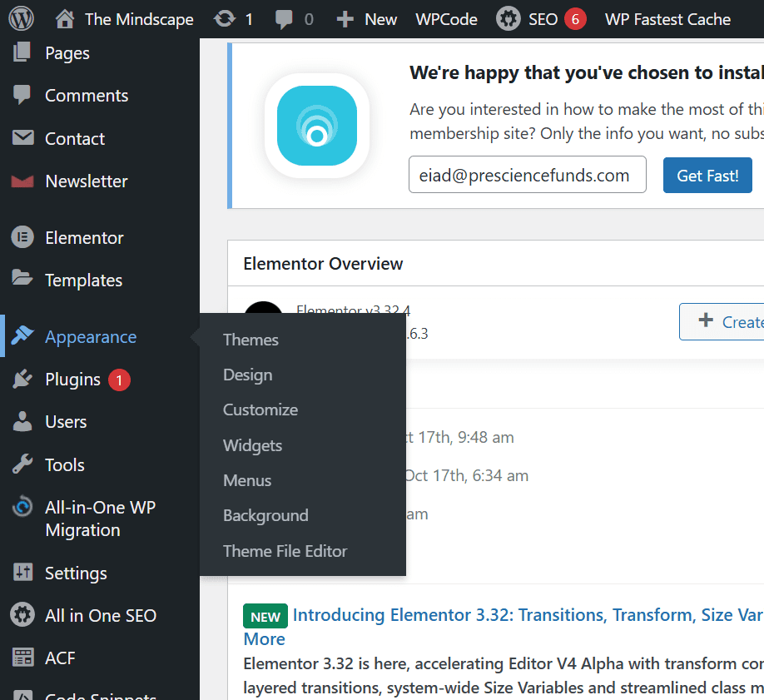Select Themes from Appearance submenu

(x=251, y=340)
